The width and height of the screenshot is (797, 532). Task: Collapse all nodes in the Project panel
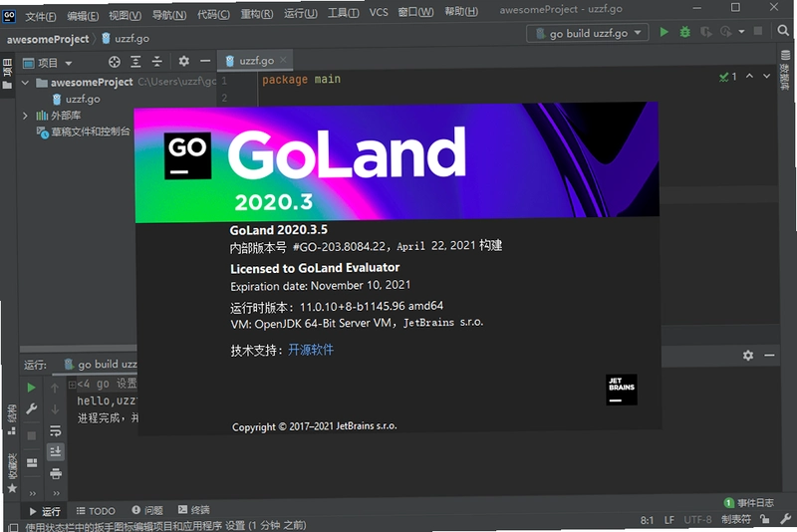(157, 62)
